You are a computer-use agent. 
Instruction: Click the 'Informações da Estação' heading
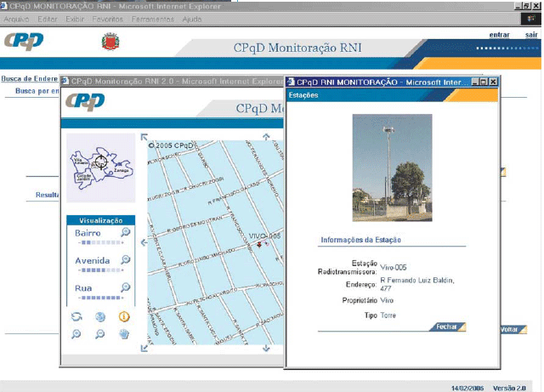point(360,240)
